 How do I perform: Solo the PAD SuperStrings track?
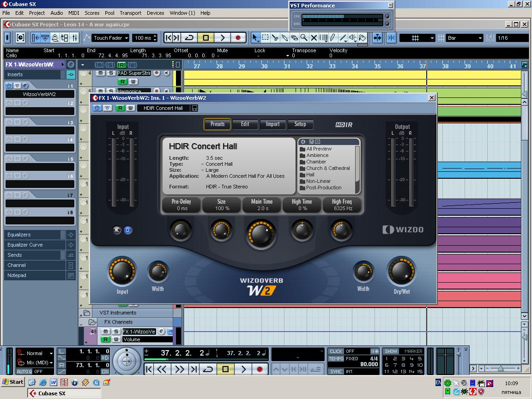pyautogui.click(x=111, y=73)
